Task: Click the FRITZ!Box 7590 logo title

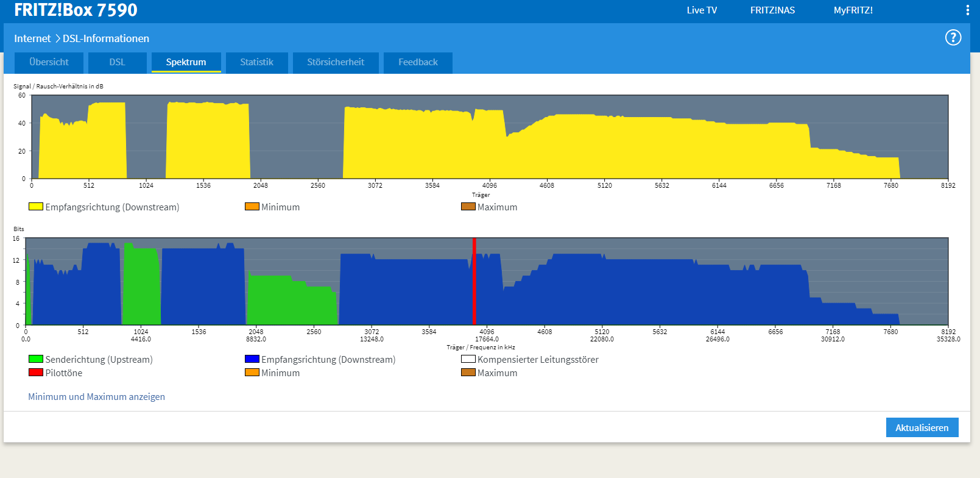Action: coord(76,10)
